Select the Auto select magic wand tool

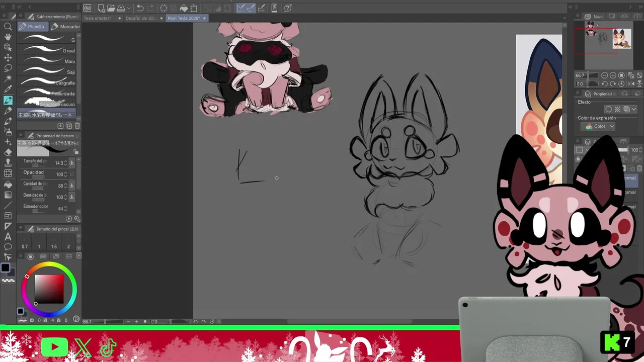coord(8,78)
